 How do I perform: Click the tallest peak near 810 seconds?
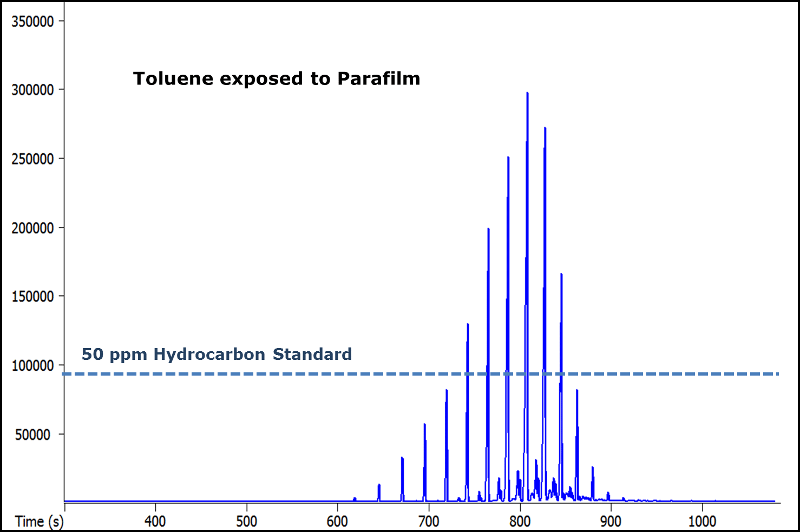click(x=528, y=162)
